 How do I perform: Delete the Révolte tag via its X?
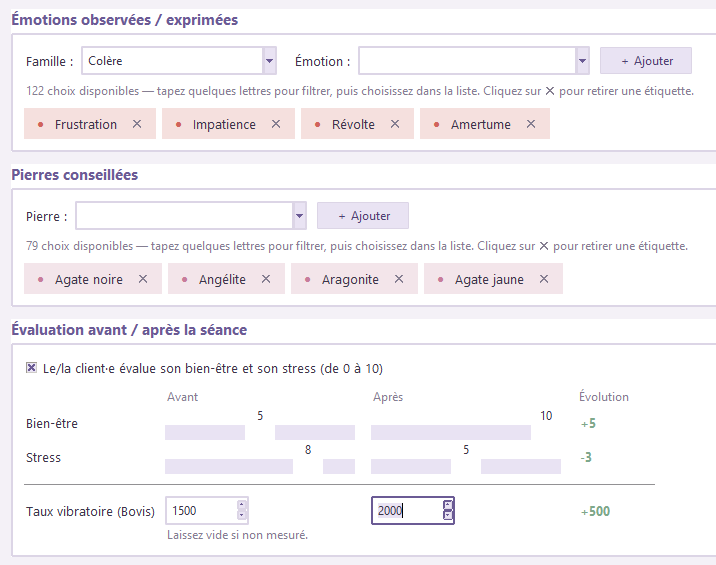395,124
